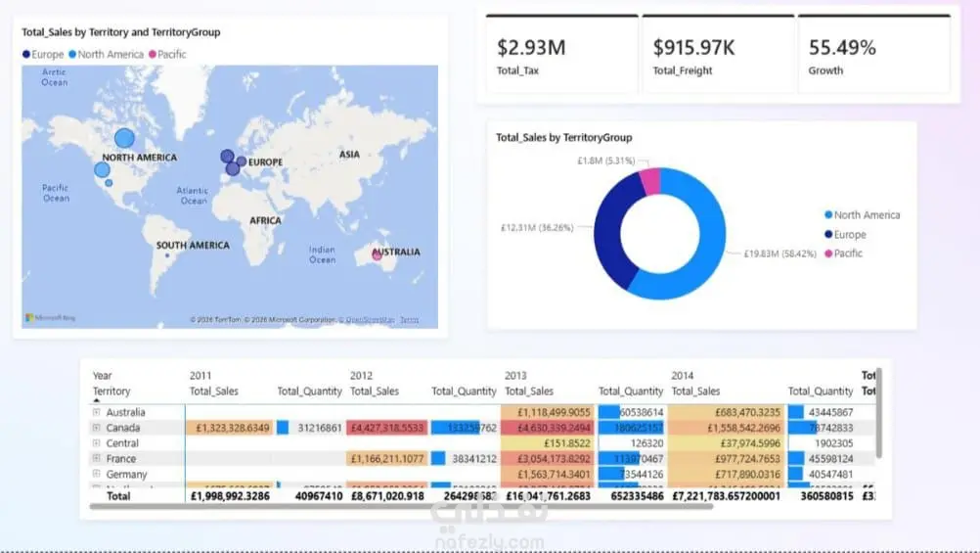The image size is (980, 553).
Task: Select the $2.93M Total_Tax card
Action: [561, 55]
